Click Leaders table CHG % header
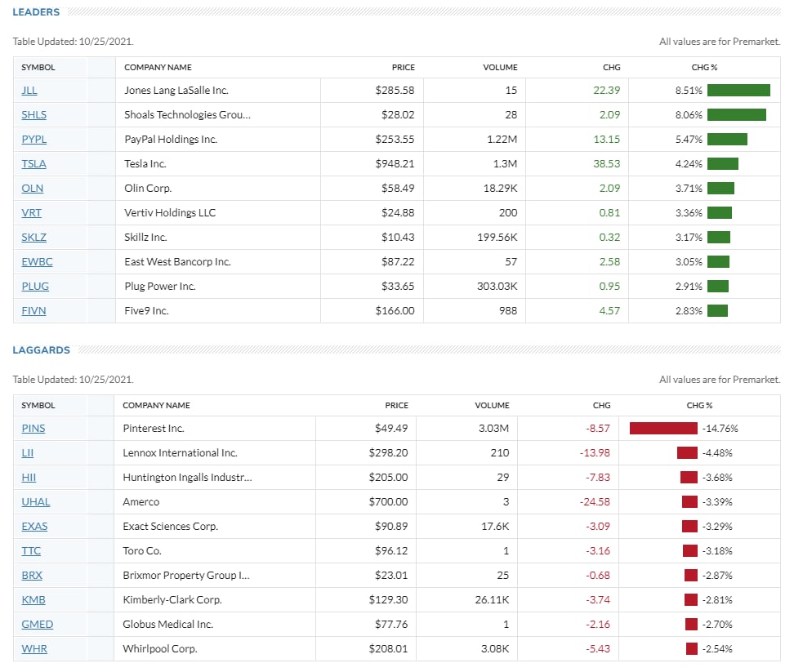The image size is (794, 672). tap(704, 67)
